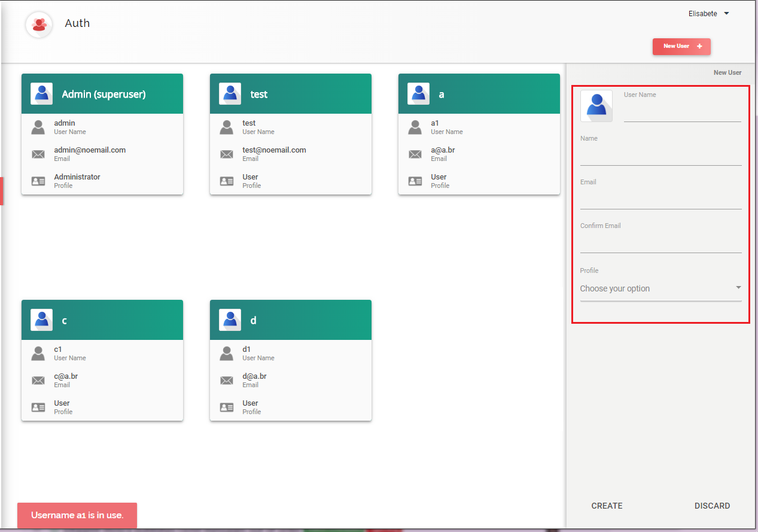Click the person icon beside admin username

[x=38, y=126]
